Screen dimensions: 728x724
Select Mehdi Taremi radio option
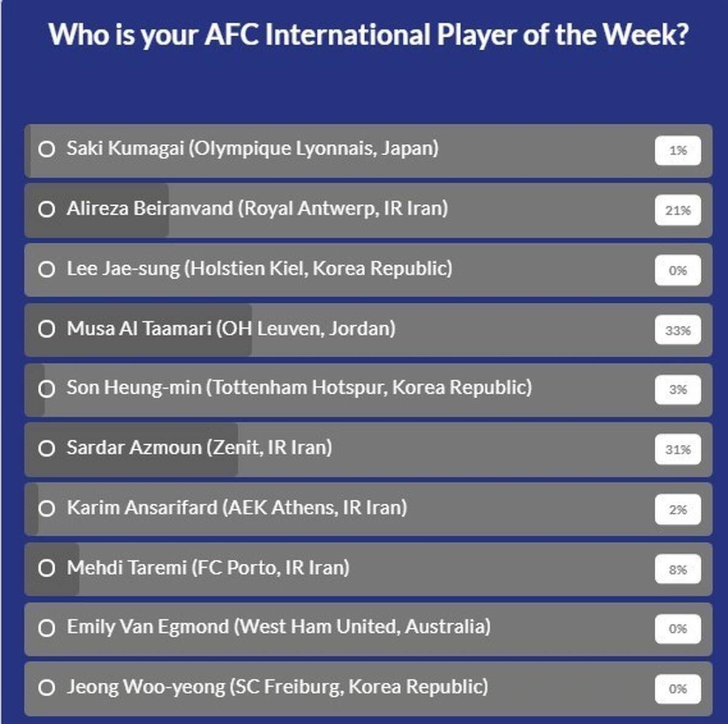(x=47, y=568)
